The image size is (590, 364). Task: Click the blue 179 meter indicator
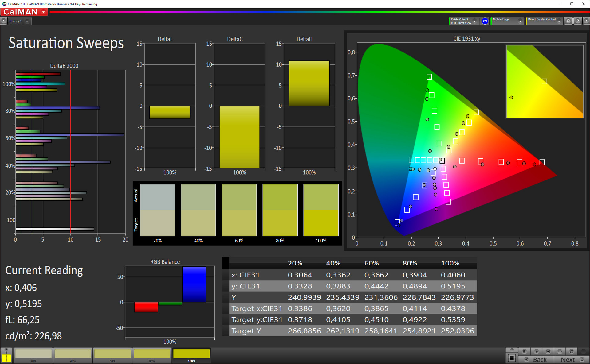click(485, 21)
